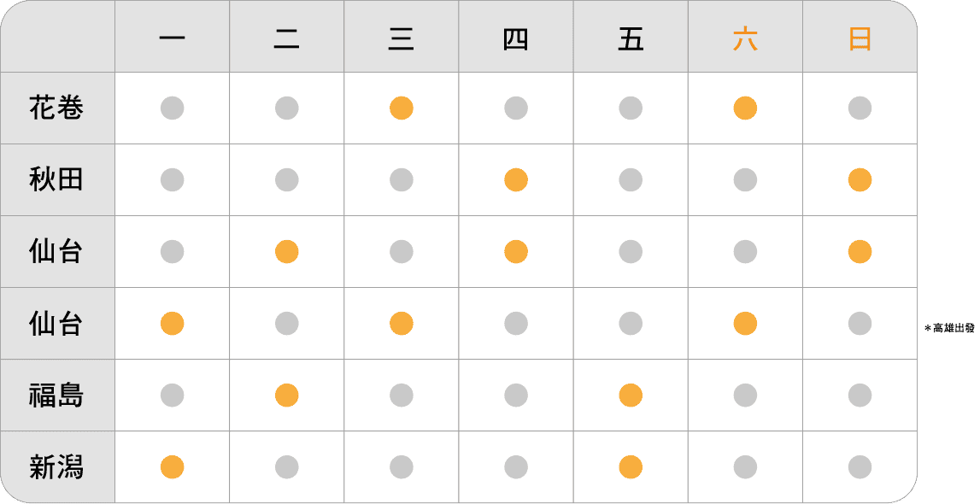Click the gray dot for 新潟 on 日

(860, 467)
